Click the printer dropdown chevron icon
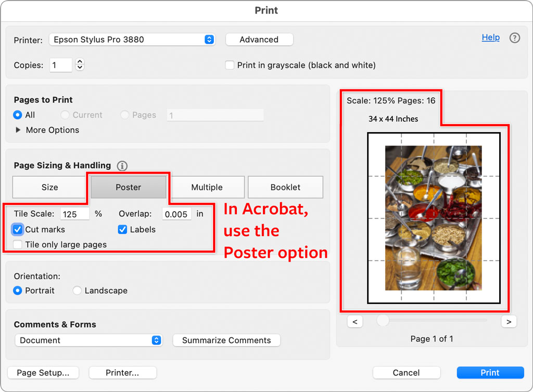 click(x=209, y=39)
